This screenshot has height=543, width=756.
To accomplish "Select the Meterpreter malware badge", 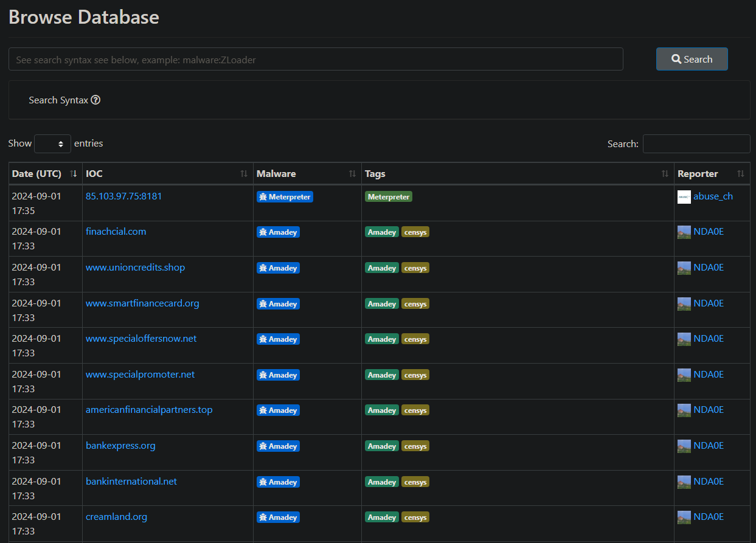I will tap(285, 197).
